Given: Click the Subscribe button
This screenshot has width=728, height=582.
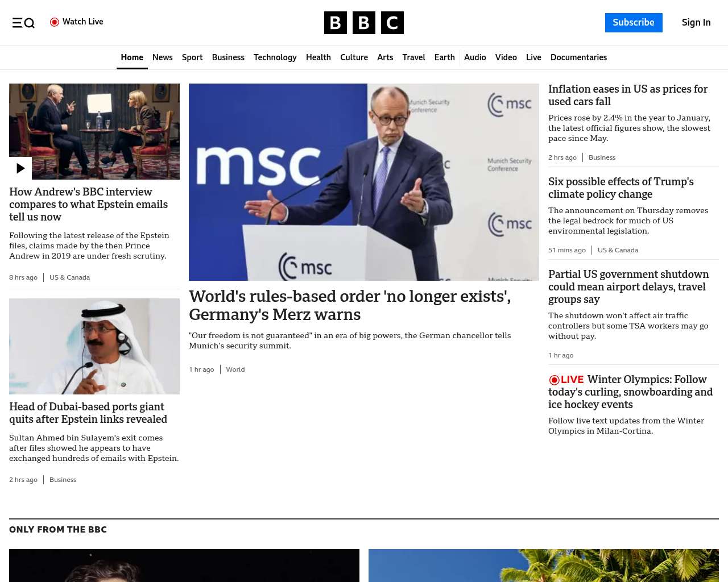Looking at the screenshot, I should pyautogui.click(x=634, y=23).
